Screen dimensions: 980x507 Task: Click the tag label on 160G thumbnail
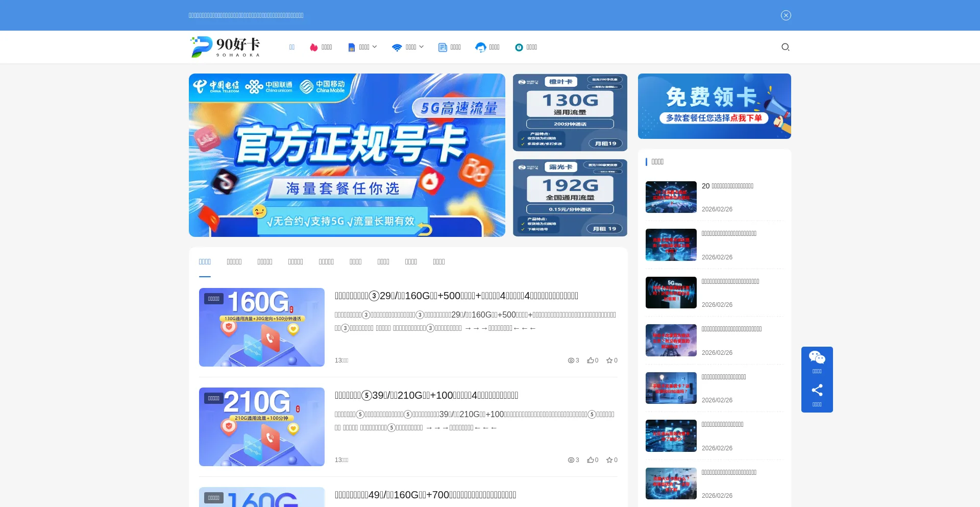click(214, 299)
